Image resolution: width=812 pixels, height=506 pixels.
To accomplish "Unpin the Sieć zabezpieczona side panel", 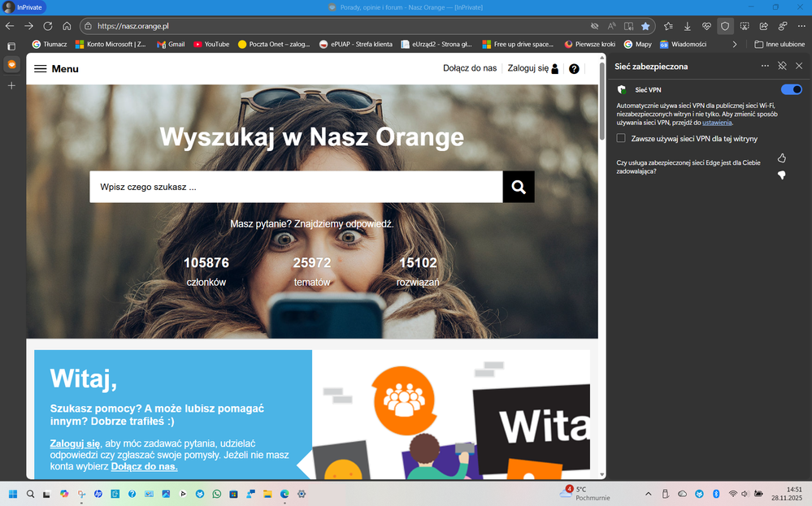I will coord(782,66).
